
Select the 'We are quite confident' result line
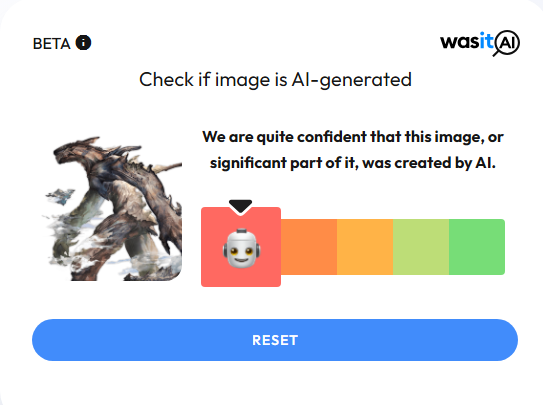(x=353, y=137)
